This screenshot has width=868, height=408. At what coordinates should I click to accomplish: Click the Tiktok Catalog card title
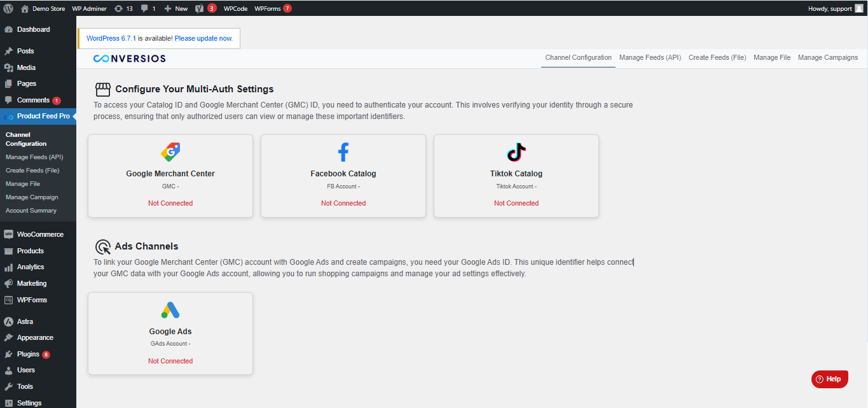pos(516,174)
